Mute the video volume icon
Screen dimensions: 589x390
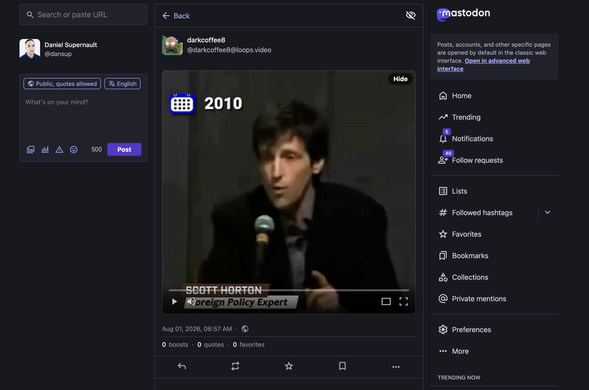(x=191, y=301)
